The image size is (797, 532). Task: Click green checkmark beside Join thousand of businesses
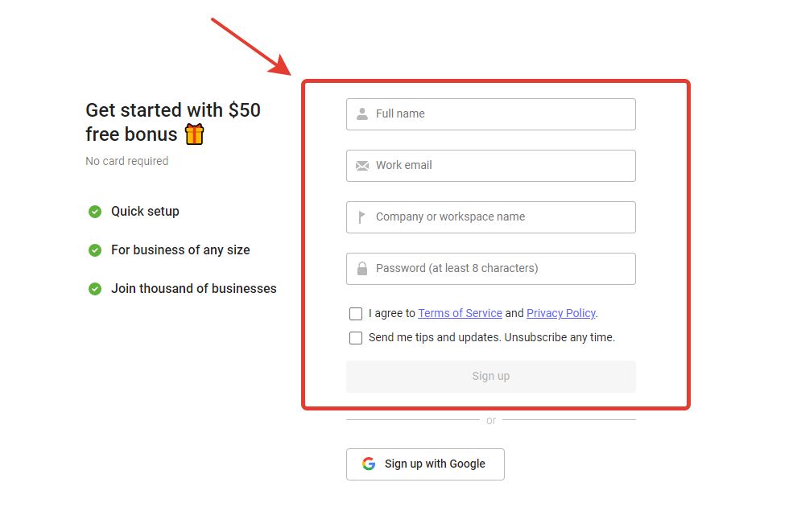click(95, 289)
